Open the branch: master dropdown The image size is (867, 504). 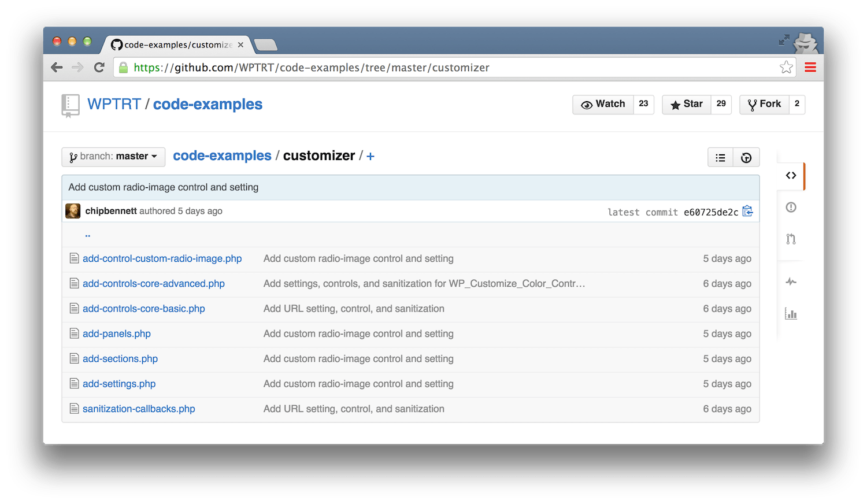pyautogui.click(x=113, y=157)
